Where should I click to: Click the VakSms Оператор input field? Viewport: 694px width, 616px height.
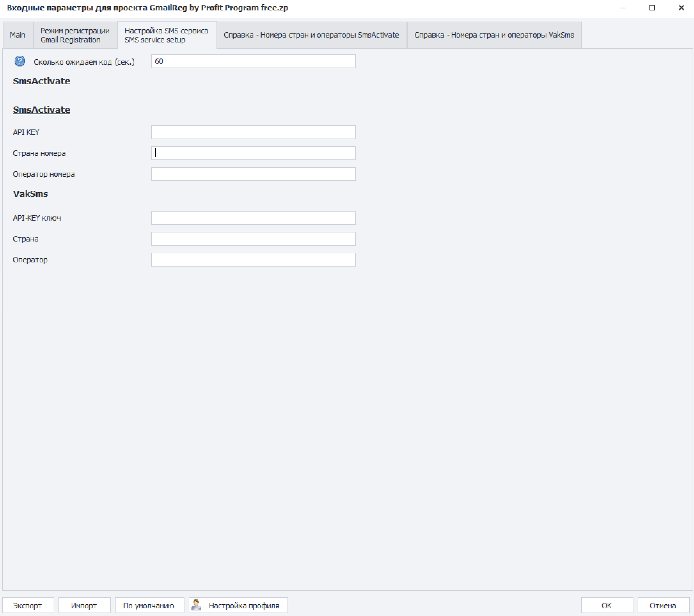click(253, 260)
